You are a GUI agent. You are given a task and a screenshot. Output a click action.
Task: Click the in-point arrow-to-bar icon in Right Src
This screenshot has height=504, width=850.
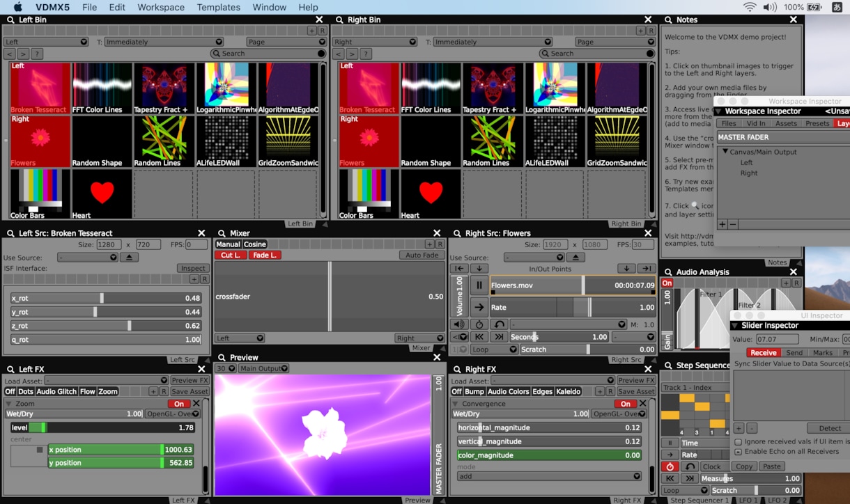[458, 269]
